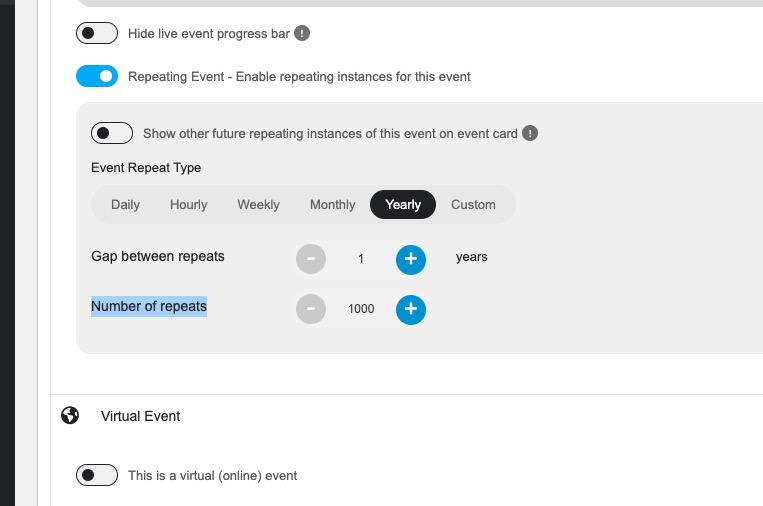This screenshot has width=763, height=506.
Task: Decrease gap between repeats with minus button
Action: coord(311,259)
